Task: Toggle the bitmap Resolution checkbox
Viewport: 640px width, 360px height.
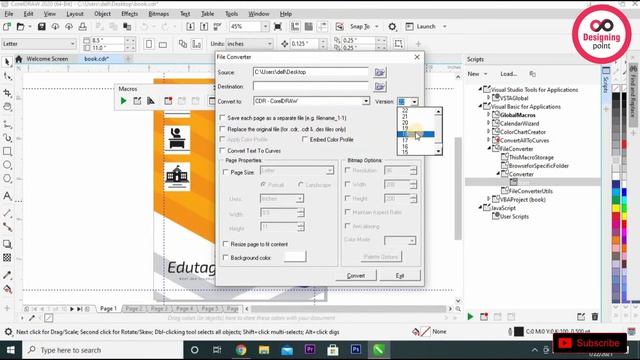Action: click(348, 170)
